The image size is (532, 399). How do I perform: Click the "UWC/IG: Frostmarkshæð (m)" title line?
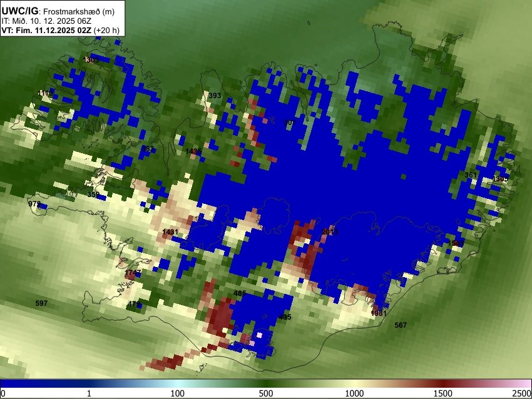coord(58,11)
